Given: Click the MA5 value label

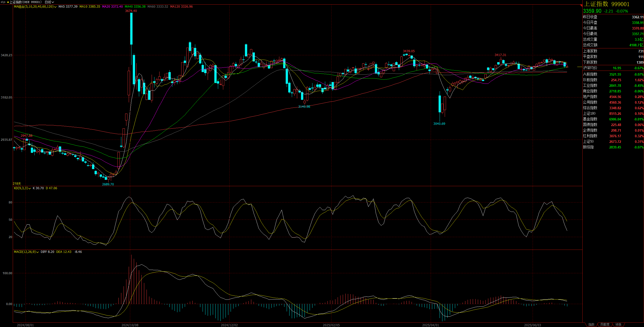Looking at the screenshot, I should click(x=68, y=7).
